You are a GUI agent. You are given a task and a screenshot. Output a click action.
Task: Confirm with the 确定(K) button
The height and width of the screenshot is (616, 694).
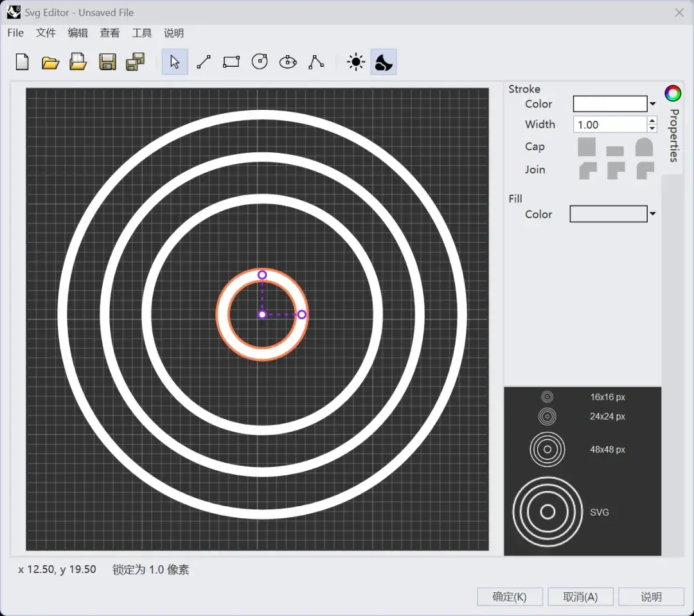510,597
